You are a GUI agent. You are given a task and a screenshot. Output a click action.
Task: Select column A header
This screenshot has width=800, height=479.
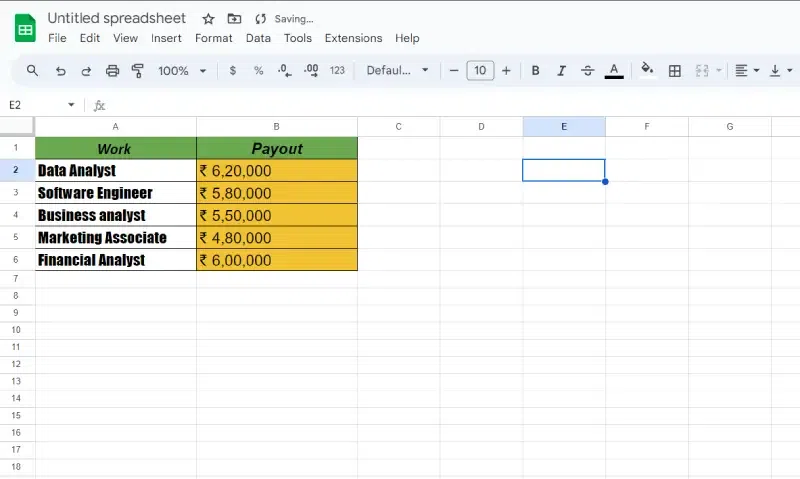click(116, 127)
